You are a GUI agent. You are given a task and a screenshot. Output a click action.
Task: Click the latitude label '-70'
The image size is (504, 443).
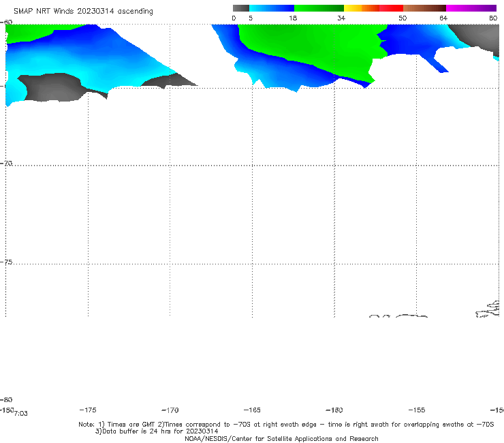[6, 164]
